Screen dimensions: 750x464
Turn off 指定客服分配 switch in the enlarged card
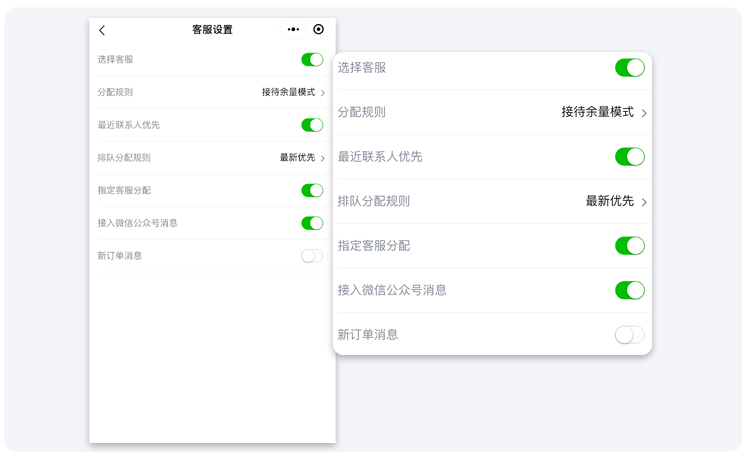tap(629, 246)
